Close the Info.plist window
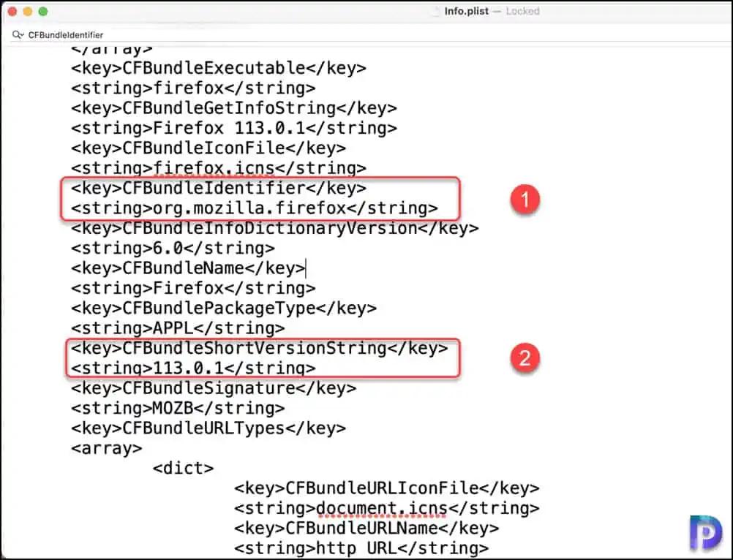The height and width of the screenshot is (560, 733). [x=12, y=11]
